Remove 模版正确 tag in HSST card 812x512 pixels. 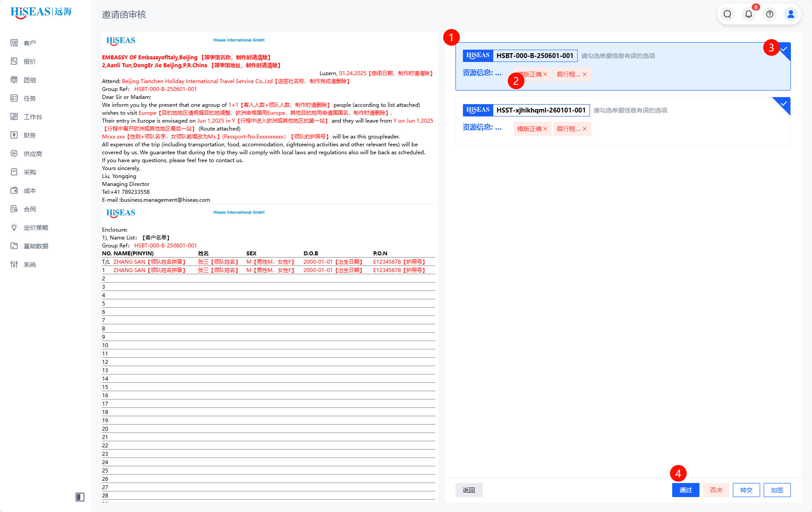(545, 129)
